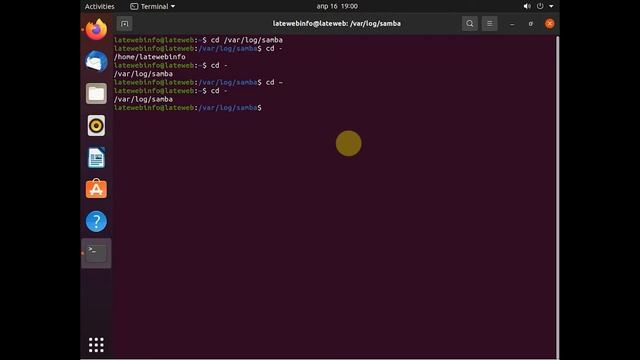Show Applications grid button

(96, 345)
